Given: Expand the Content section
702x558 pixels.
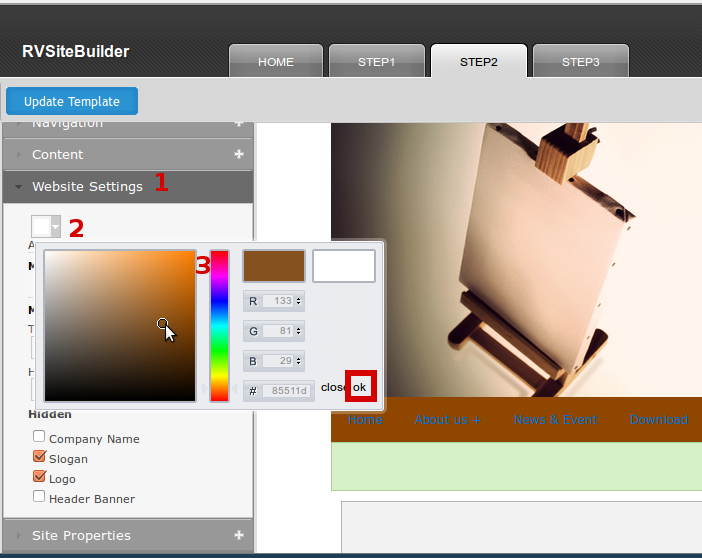Looking at the screenshot, I should pos(58,154).
